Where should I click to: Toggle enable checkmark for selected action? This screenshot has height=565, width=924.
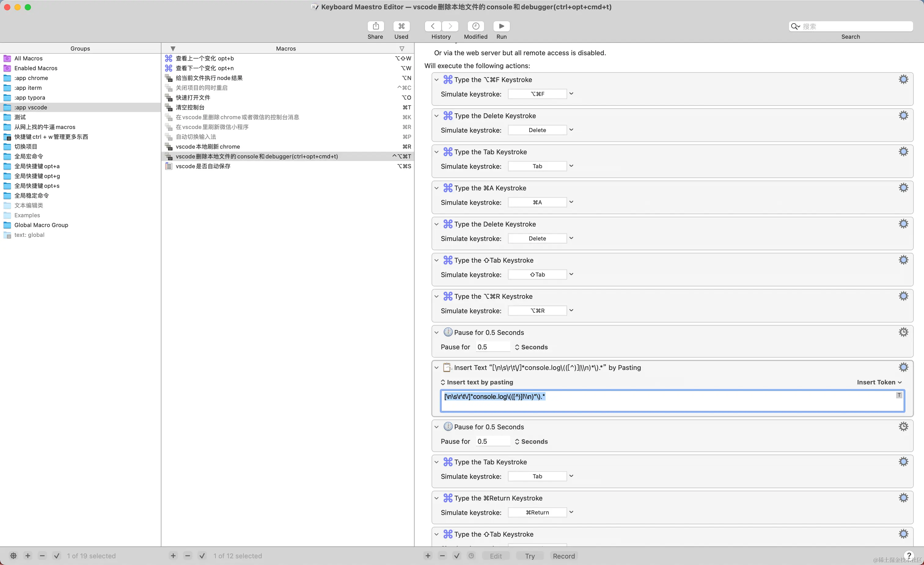(x=457, y=556)
